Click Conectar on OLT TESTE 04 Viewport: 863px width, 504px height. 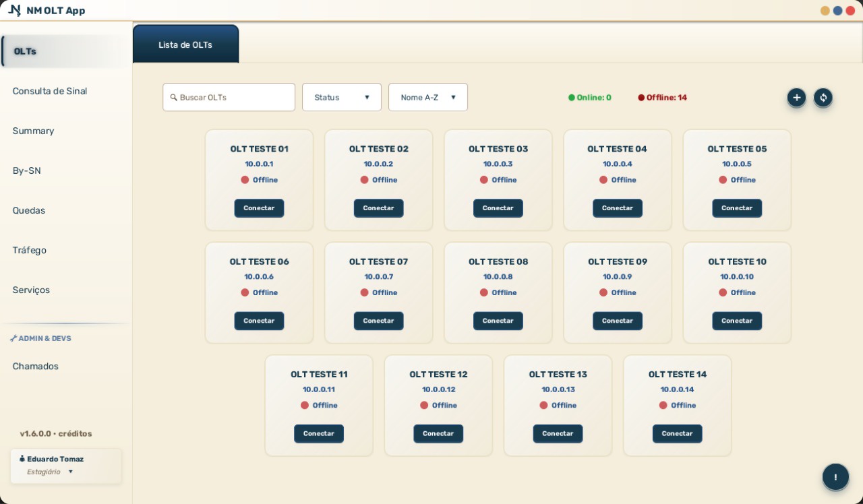(x=618, y=208)
